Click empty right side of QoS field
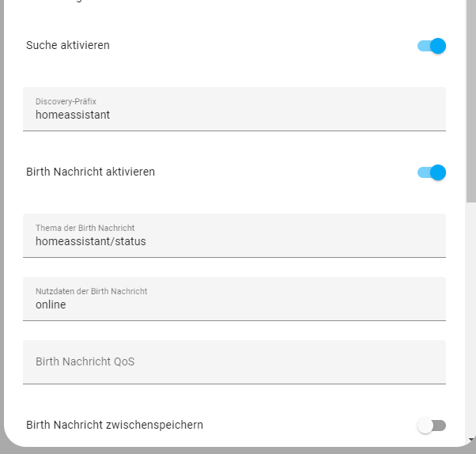 pyautogui.click(x=356, y=362)
